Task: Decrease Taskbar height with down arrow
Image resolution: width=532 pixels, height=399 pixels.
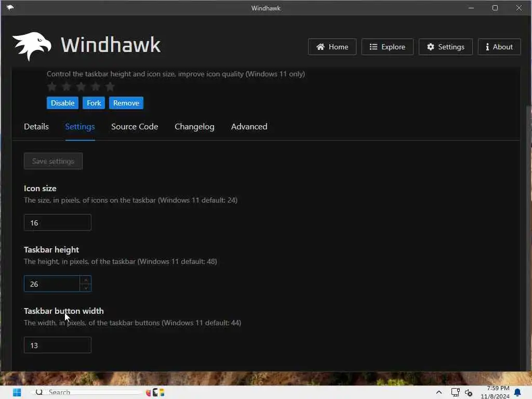Action: pyautogui.click(x=86, y=288)
